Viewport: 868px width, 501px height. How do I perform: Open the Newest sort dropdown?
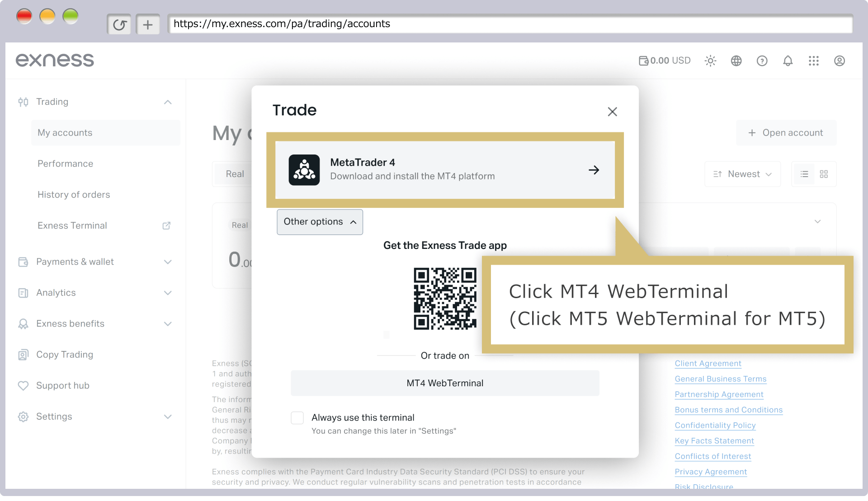click(743, 174)
